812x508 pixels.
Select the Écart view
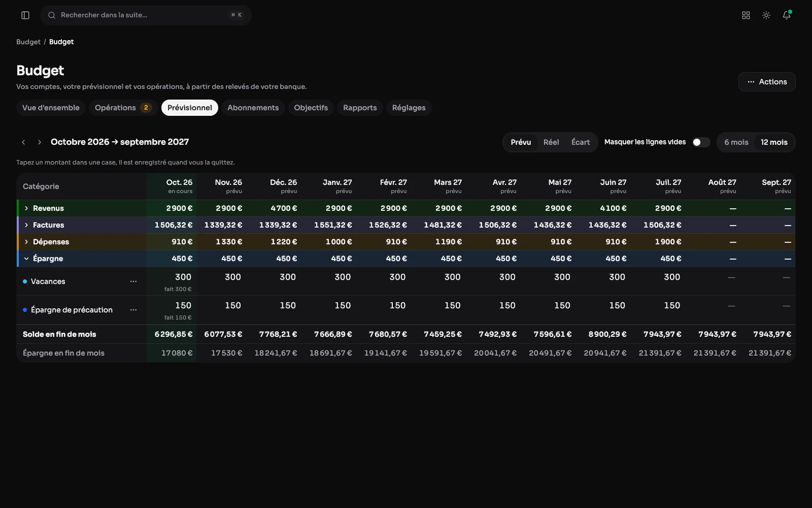pos(581,142)
